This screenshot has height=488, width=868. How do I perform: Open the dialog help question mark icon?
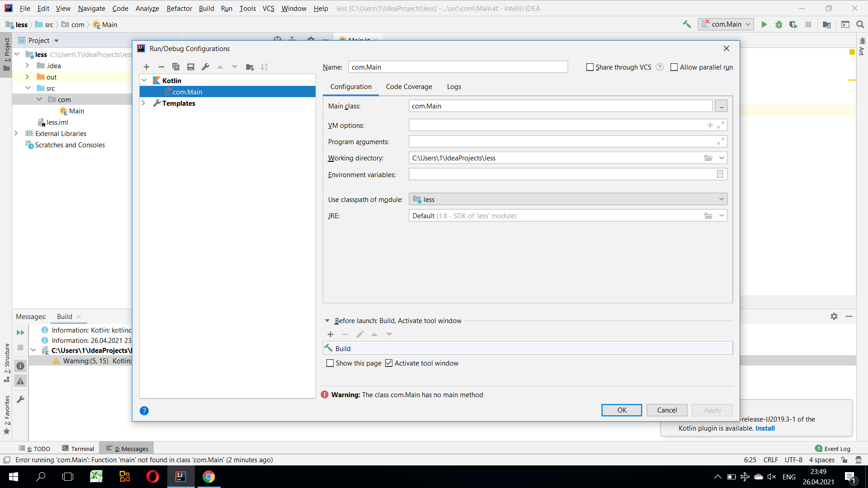point(144,411)
